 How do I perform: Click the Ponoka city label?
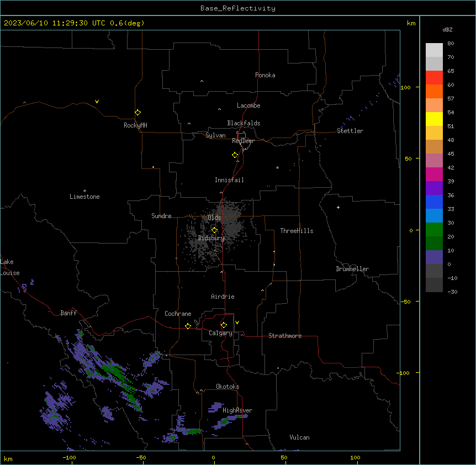tap(265, 75)
